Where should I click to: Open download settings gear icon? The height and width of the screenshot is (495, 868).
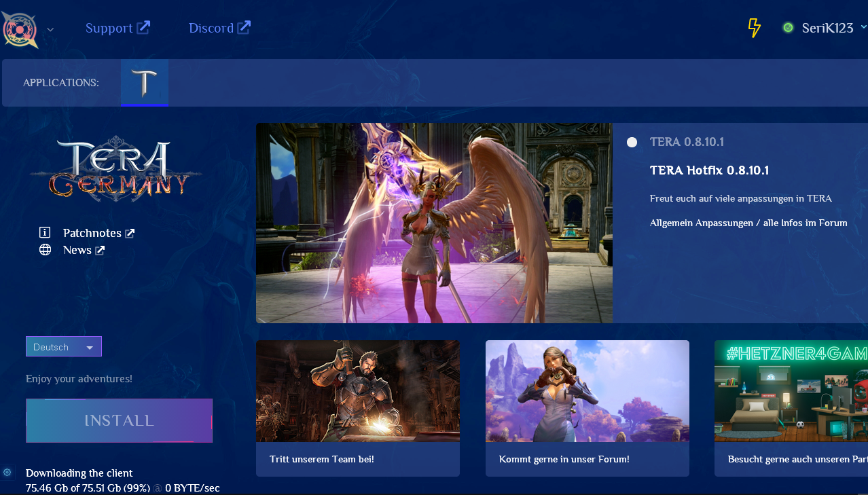click(x=7, y=472)
